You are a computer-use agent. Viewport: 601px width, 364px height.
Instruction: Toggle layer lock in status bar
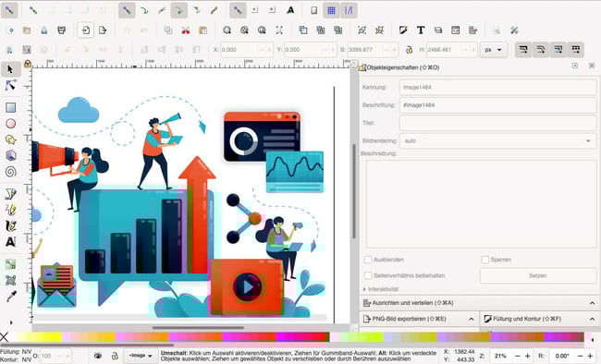pos(115,356)
